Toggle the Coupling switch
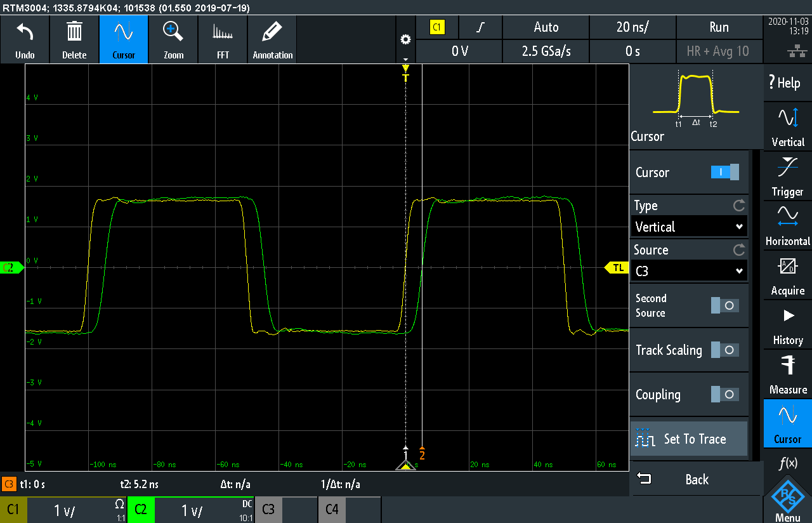812x523 pixels. 724,394
